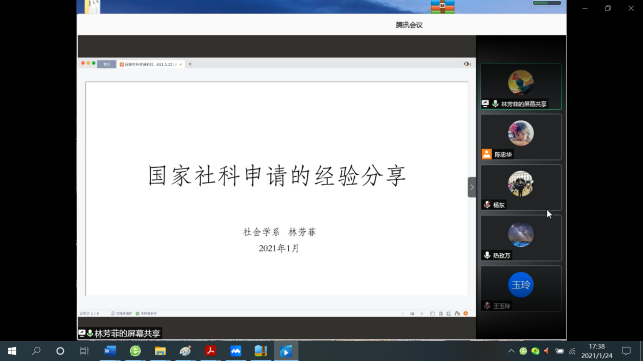Toggle muted microphone on 杨东 tile
This screenshot has width=643, height=361.
point(487,205)
